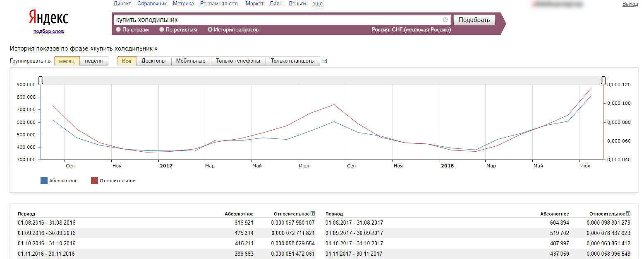Filter by Только планшеты
644x259 pixels.
tap(293, 61)
